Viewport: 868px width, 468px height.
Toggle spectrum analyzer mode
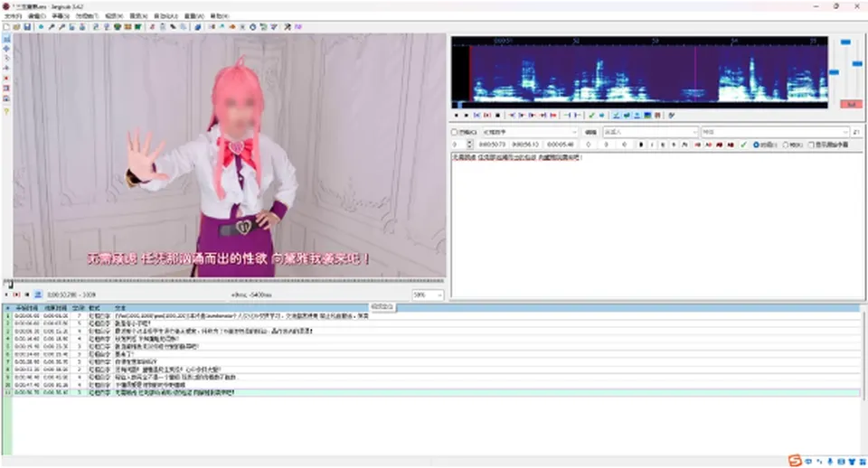pyautogui.click(x=646, y=115)
